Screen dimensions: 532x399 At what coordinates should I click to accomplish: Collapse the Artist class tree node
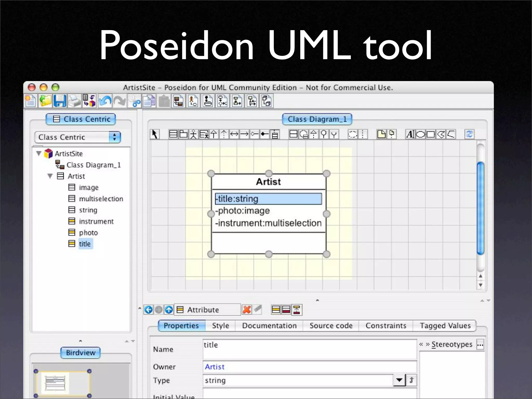click(50, 176)
